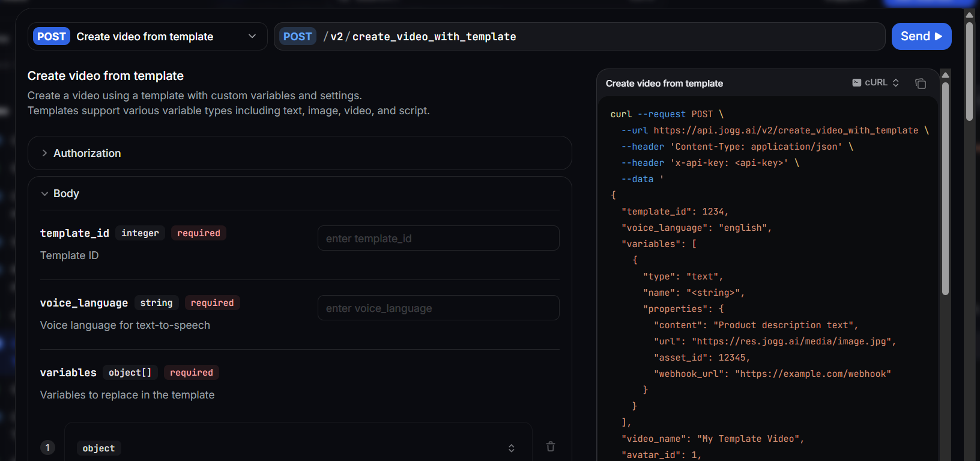Click the 'required' badge next to template_id

tap(199, 233)
